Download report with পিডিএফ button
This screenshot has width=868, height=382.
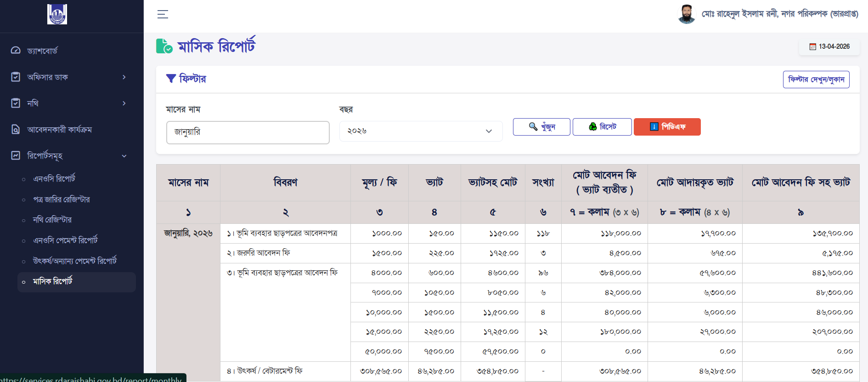click(667, 127)
